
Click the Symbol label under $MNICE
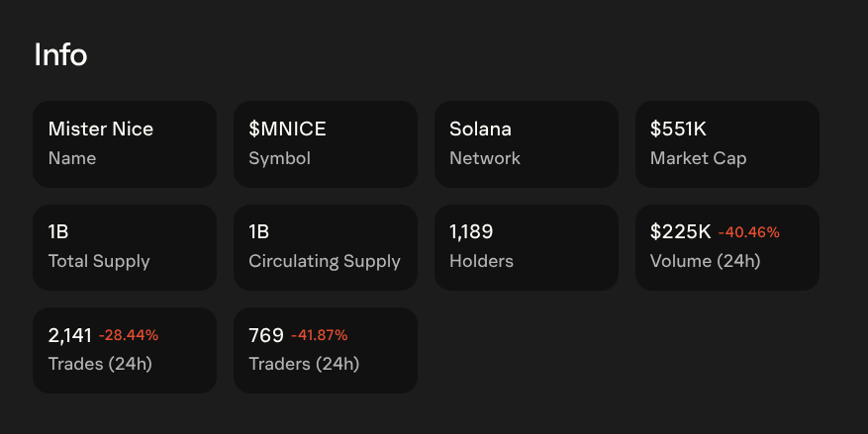pyautogui.click(x=279, y=158)
